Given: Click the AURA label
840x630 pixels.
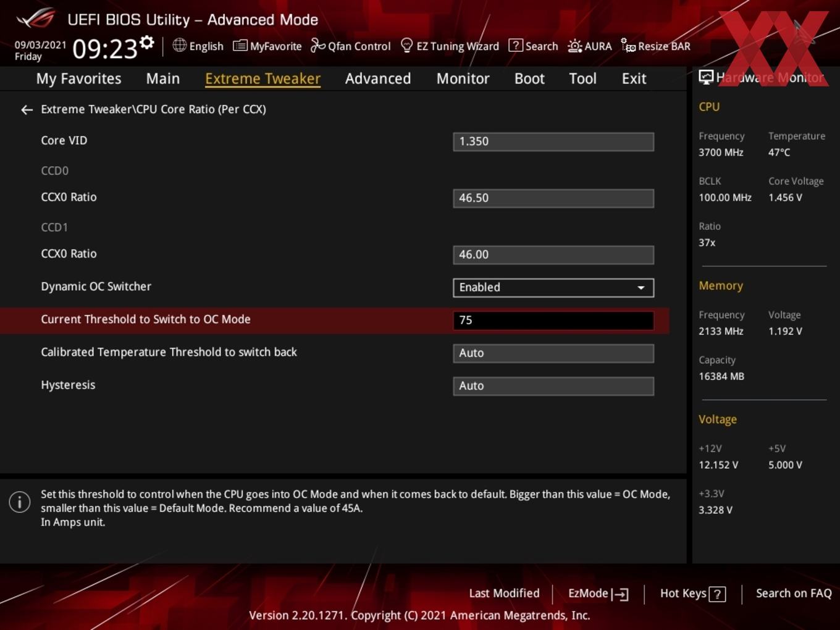Looking at the screenshot, I should (x=598, y=46).
